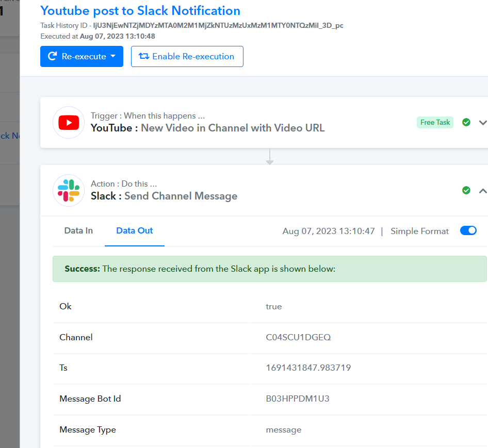Switch to the Data In tab

[x=78, y=230]
